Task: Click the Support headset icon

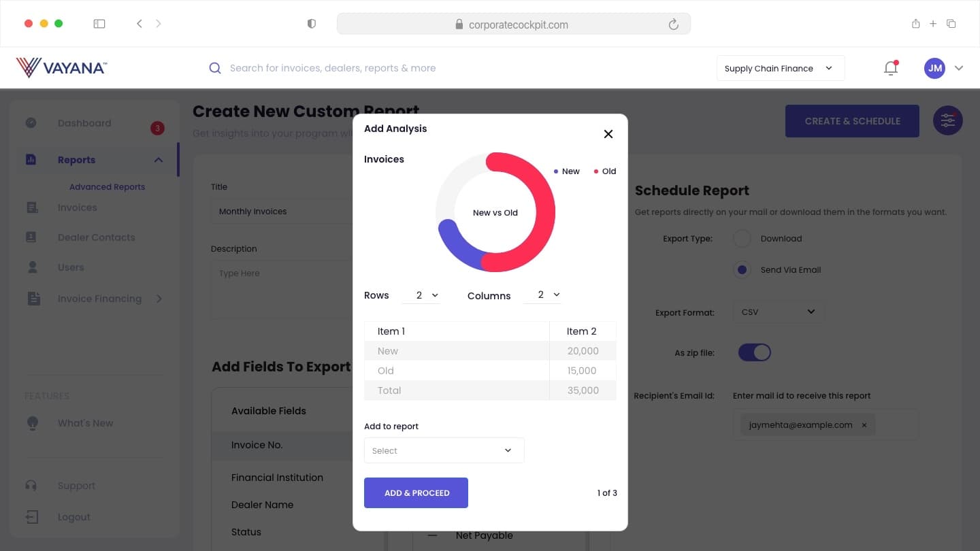Action: coord(31,486)
